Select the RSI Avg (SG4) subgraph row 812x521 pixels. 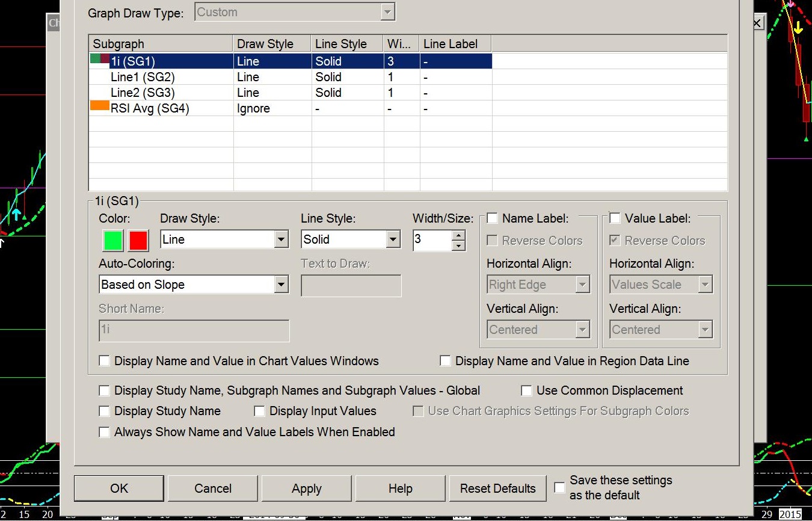[x=149, y=109]
